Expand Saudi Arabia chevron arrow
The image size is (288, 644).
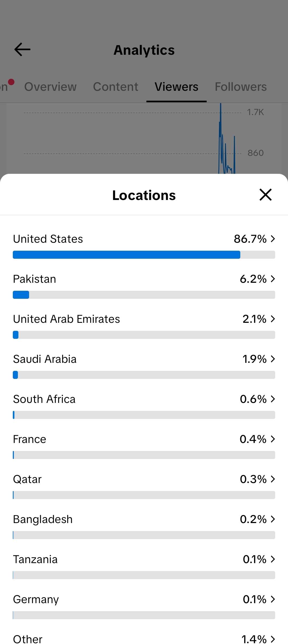pyautogui.click(x=273, y=359)
